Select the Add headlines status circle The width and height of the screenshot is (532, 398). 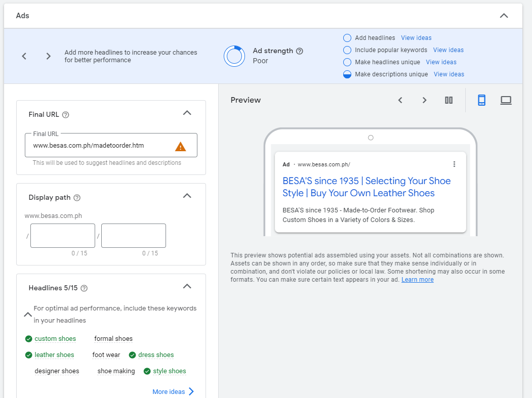[347, 37]
